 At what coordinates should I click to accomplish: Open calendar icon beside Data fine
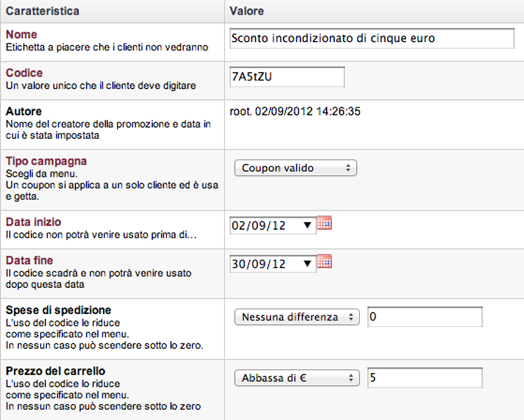pyautogui.click(x=324, y=262)
